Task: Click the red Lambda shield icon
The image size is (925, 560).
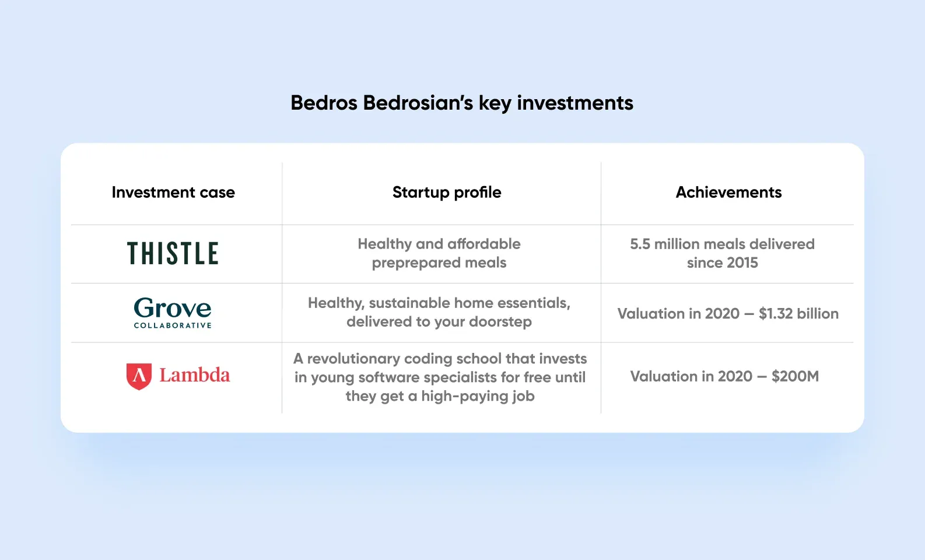Action: 139,376
